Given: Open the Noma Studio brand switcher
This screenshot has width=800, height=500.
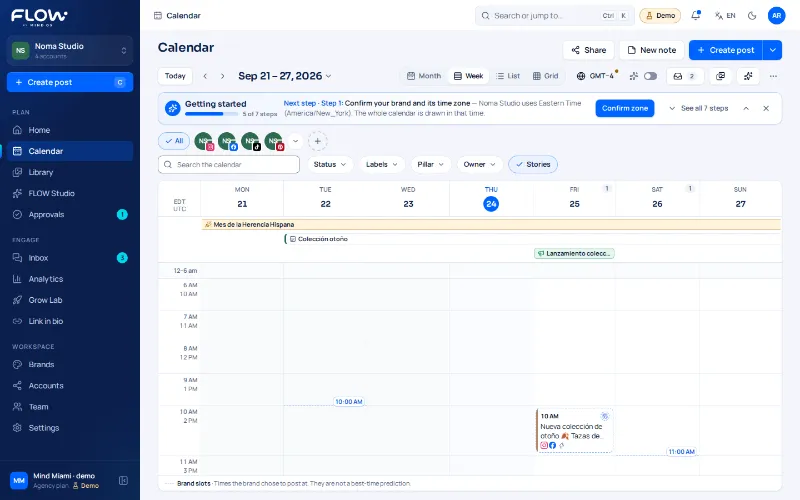Looking at the screenshot, I should coord(70,51).
